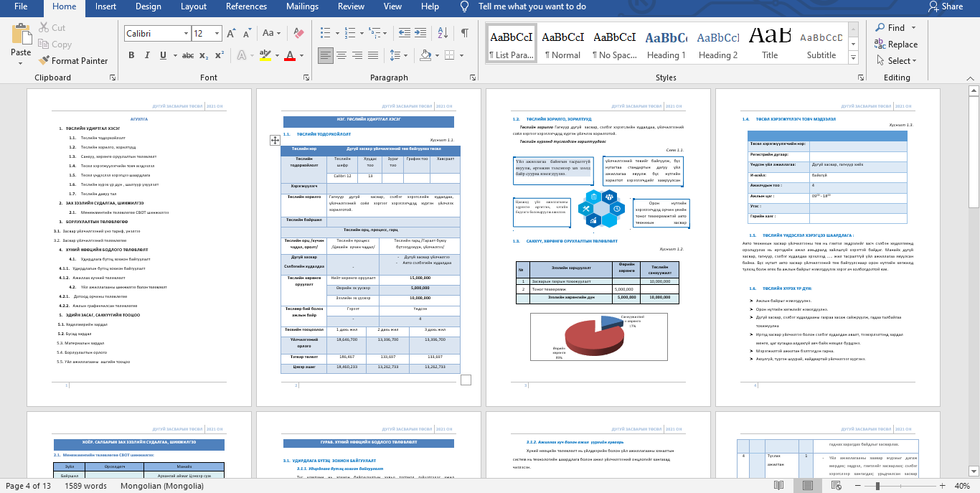The image size is (980, 493).
Task: Grow font size with the large A icon
Action: (231, 33)
